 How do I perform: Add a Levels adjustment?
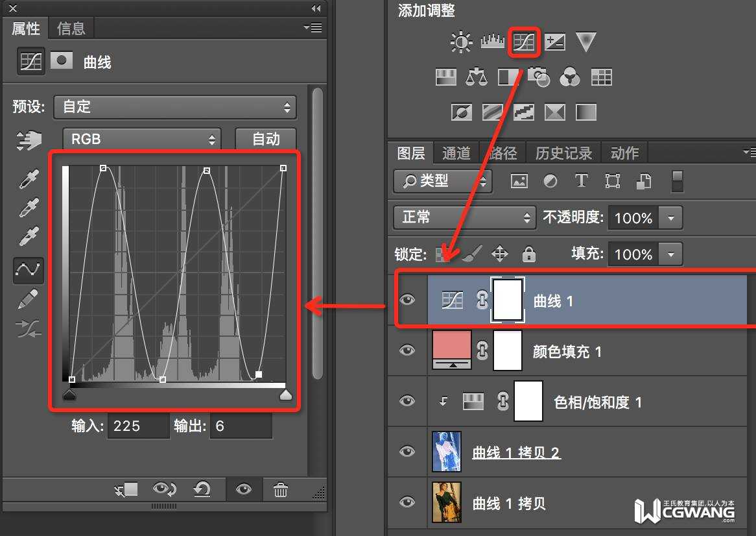click(492, 42)
